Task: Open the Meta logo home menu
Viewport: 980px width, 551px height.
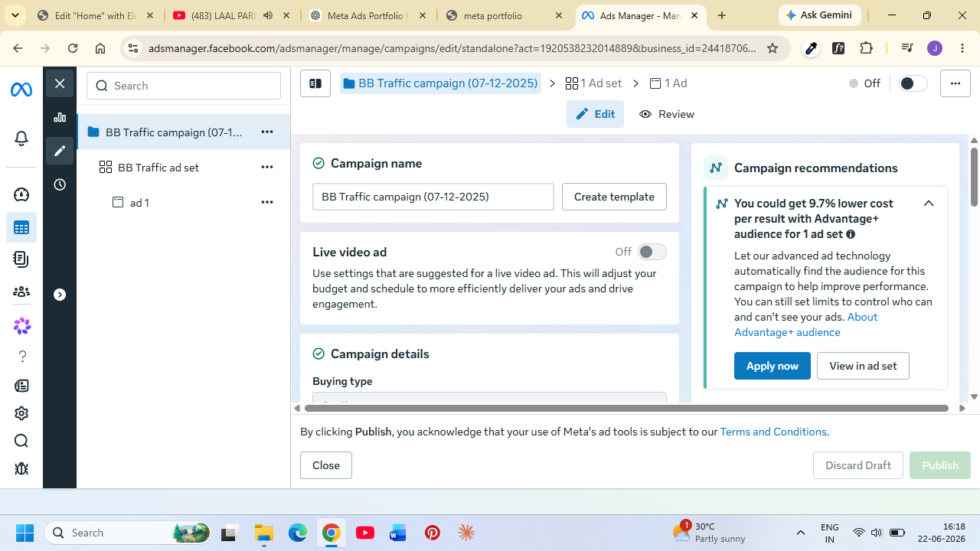Action: (21, 90)
